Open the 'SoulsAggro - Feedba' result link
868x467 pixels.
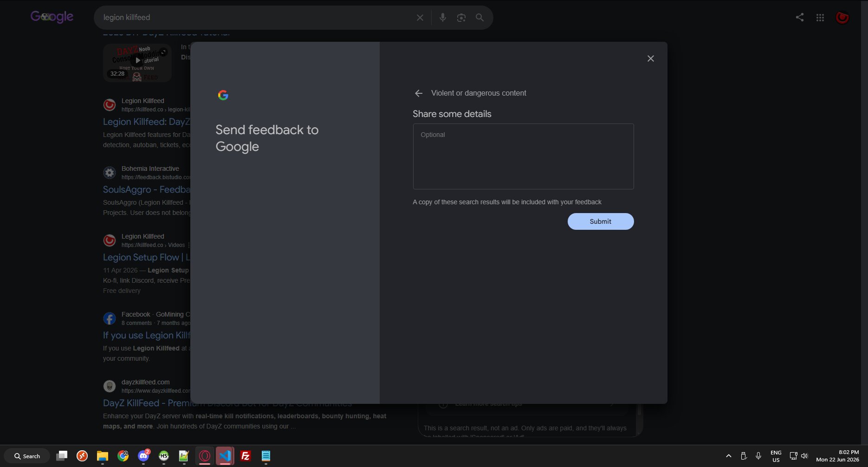[x=147, y=189]
